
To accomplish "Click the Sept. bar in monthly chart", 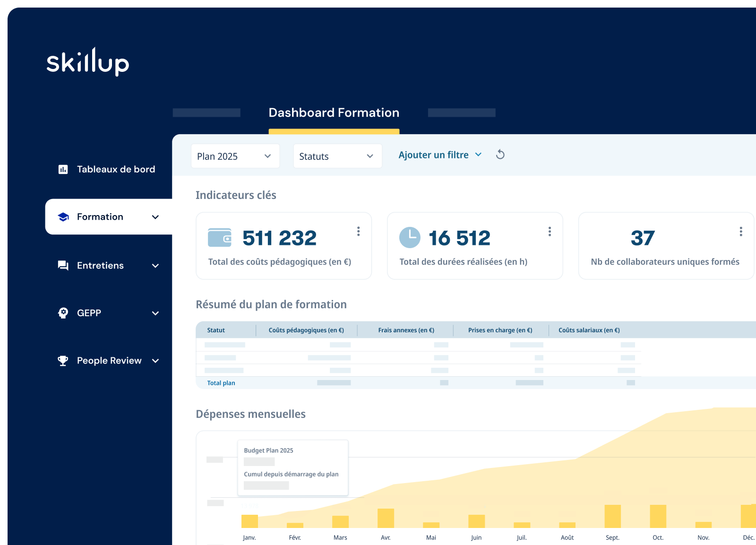I will (612, 516).
